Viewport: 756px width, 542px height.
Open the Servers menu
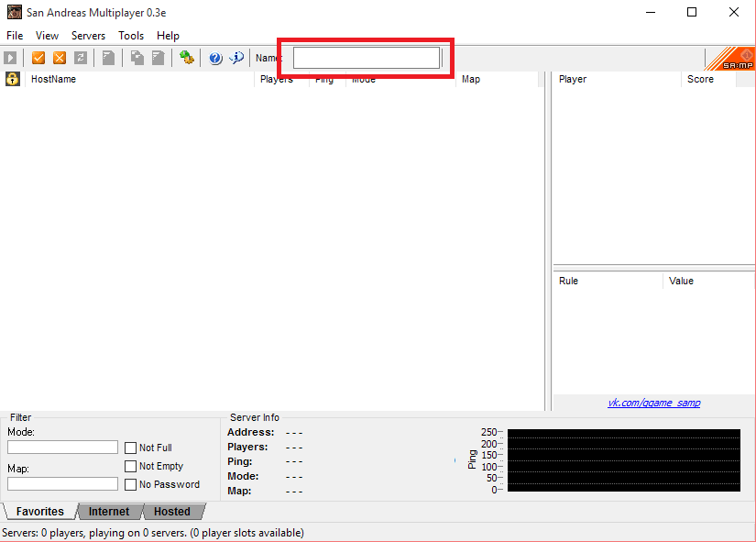[88, 36]
